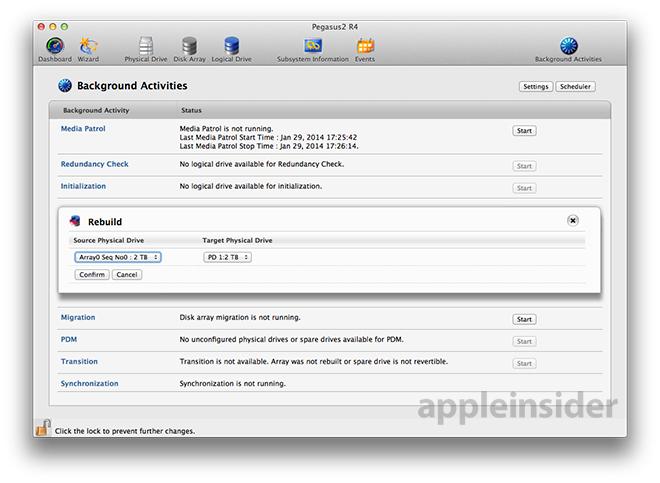Open Subsystem Information
This screenshot has width=660, height=483.
coord(313,50)
